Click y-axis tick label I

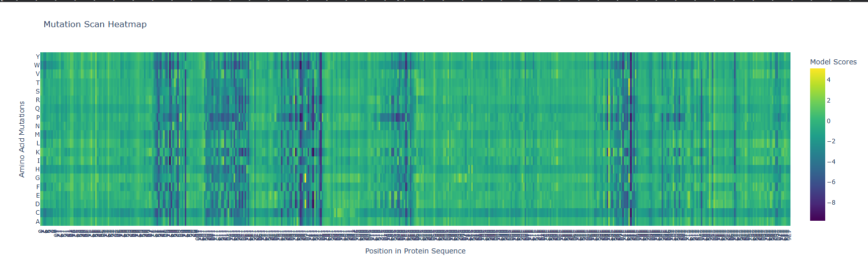tap(38, 161)
